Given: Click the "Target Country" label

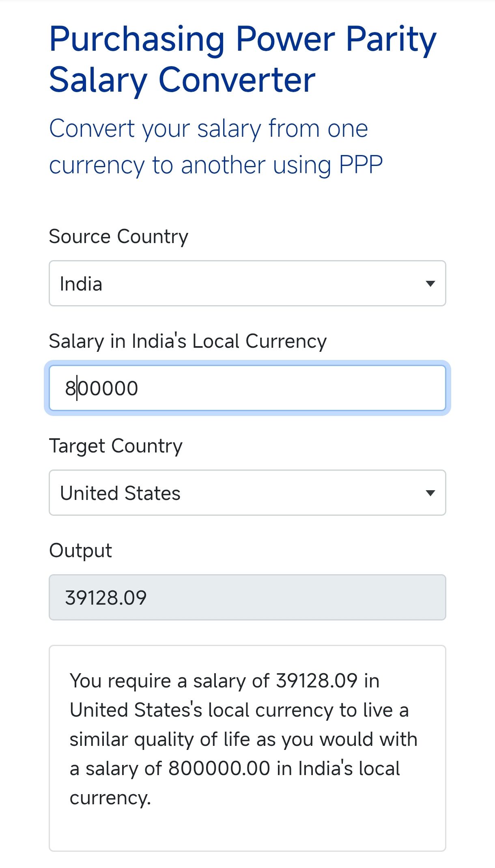Looking at the screenshot, I should (x=116, y=446).
